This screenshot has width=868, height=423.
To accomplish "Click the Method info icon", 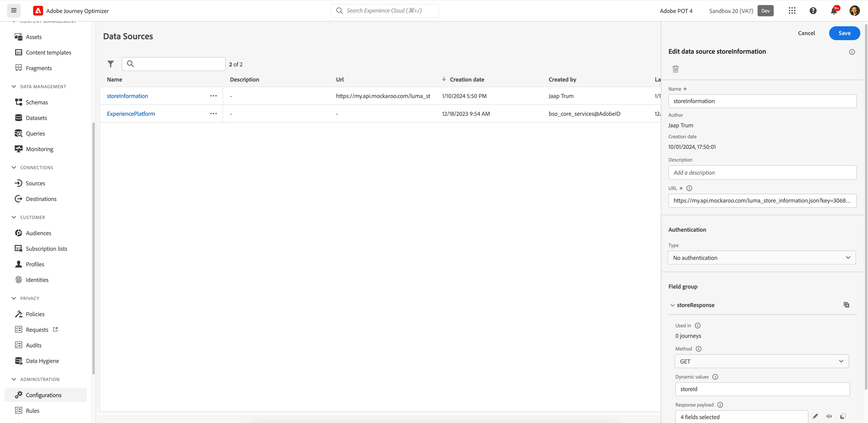I will click(x=699, y=349).
